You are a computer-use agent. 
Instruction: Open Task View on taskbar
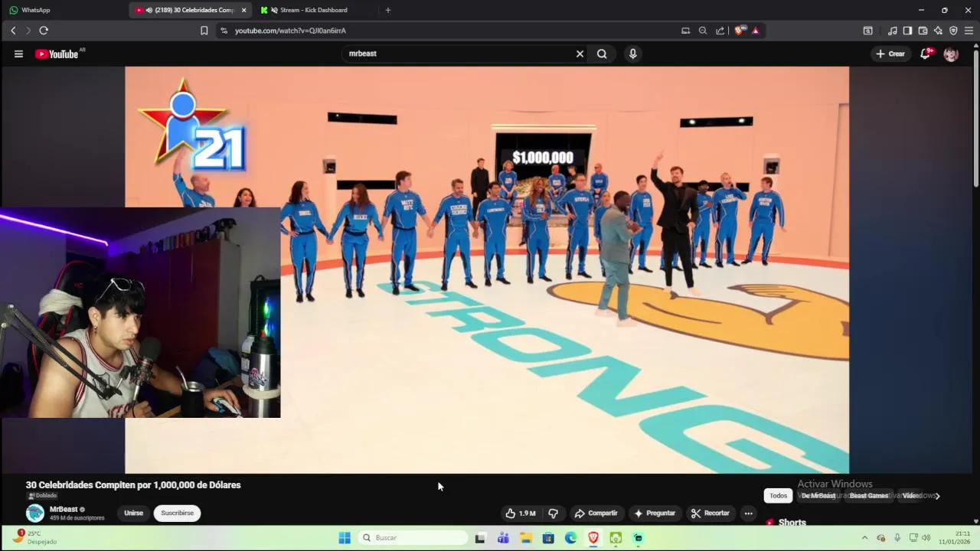[x=480, y=538]
